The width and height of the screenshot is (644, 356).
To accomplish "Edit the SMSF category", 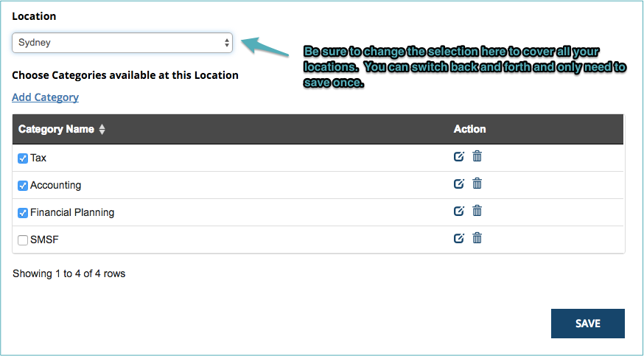I will 459,238.
